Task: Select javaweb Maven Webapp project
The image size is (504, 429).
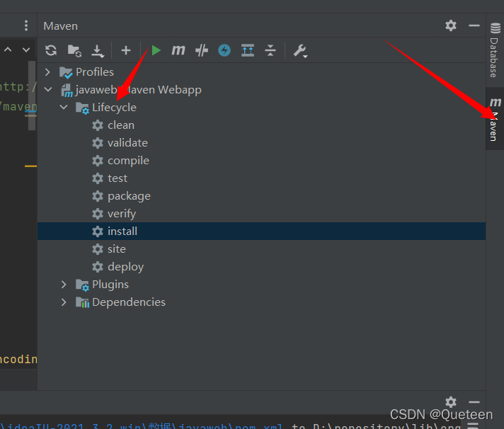Action: pos(132,90)
